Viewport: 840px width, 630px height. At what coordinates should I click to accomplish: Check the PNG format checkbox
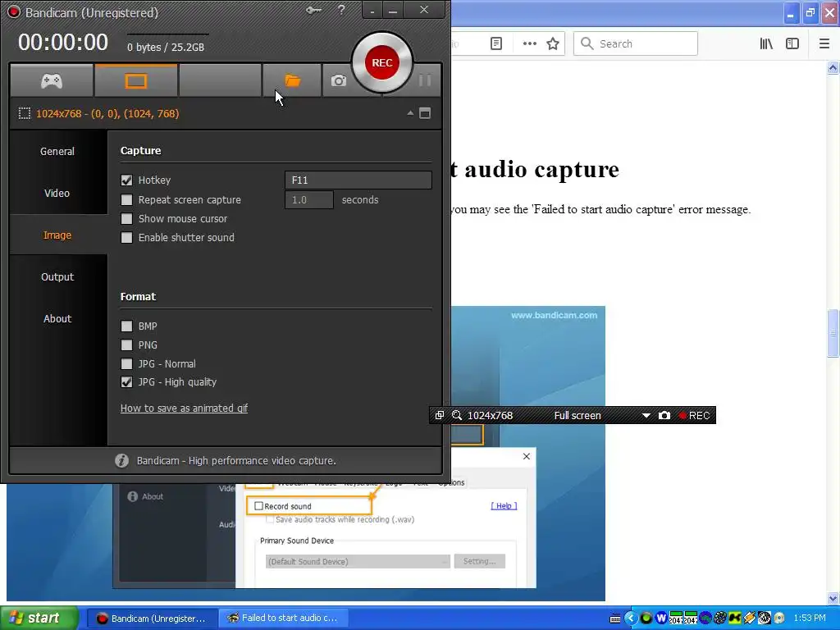(126, 345)
